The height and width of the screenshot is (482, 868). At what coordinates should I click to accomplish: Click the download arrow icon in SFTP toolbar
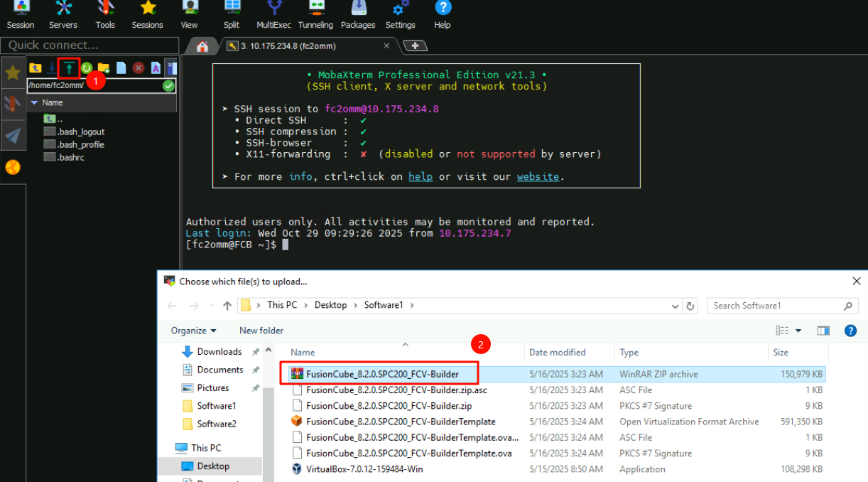point(52,68)
